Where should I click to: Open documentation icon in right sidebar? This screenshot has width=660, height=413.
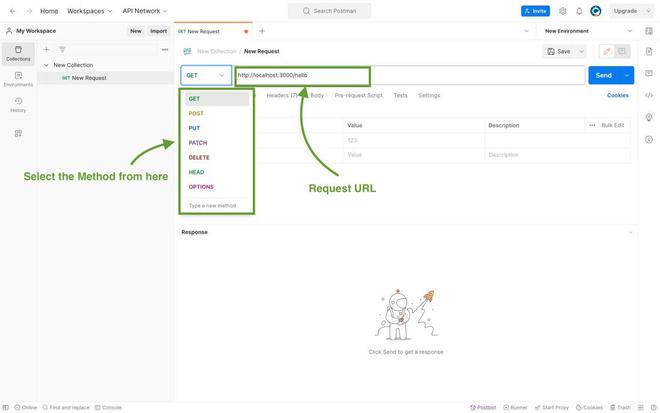coord(649,51)
